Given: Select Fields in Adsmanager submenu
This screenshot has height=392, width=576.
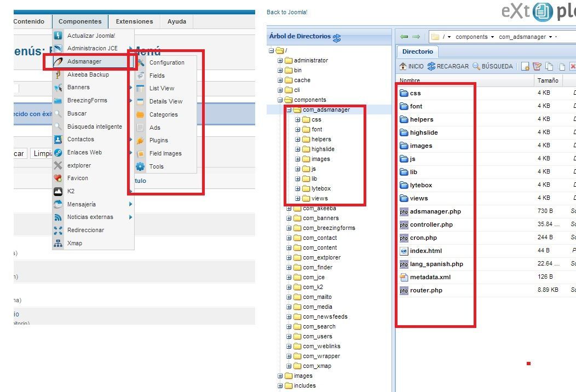Looking at the screenshot, I should [x=157, y=76].
